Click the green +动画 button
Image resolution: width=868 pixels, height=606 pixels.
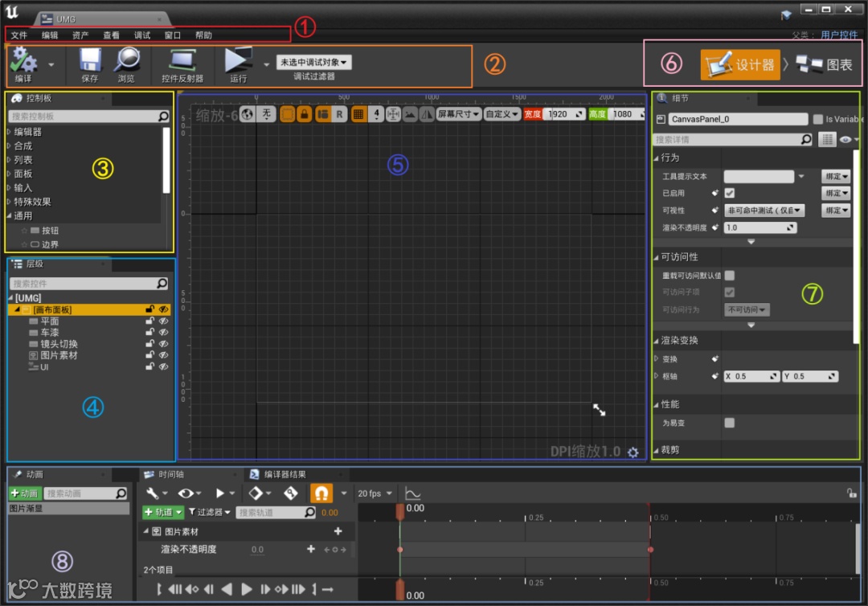24,493
